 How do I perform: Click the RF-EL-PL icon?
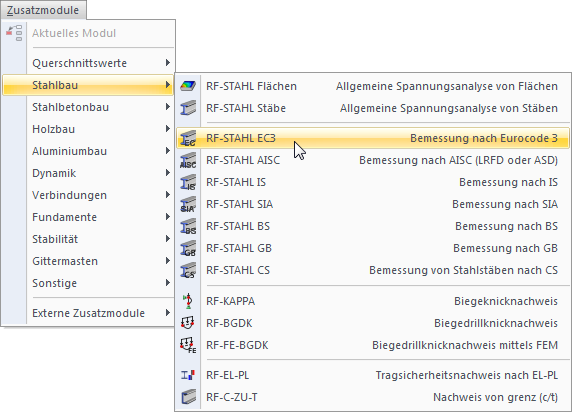pos(188,375)
